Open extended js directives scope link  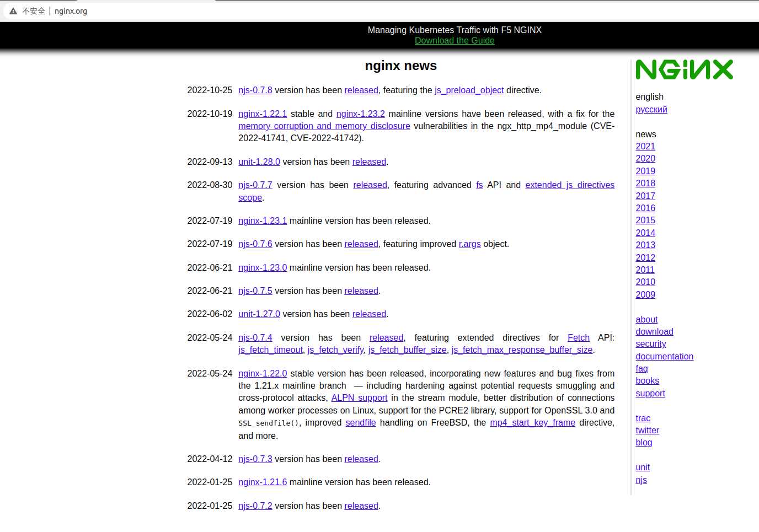click(570, 185)
